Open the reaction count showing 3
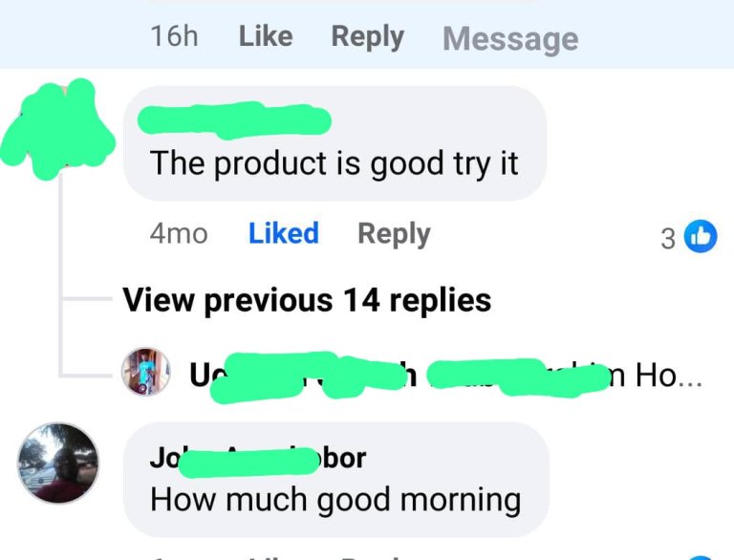 668,238
